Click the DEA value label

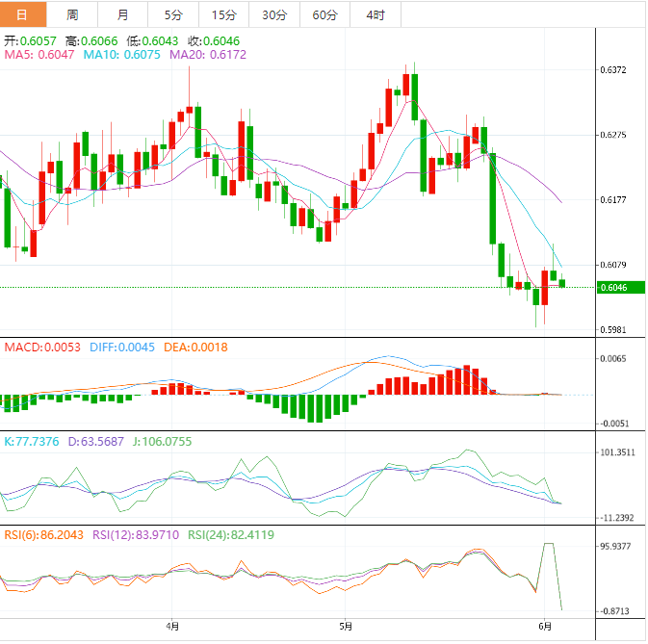(x=194, y=347)
